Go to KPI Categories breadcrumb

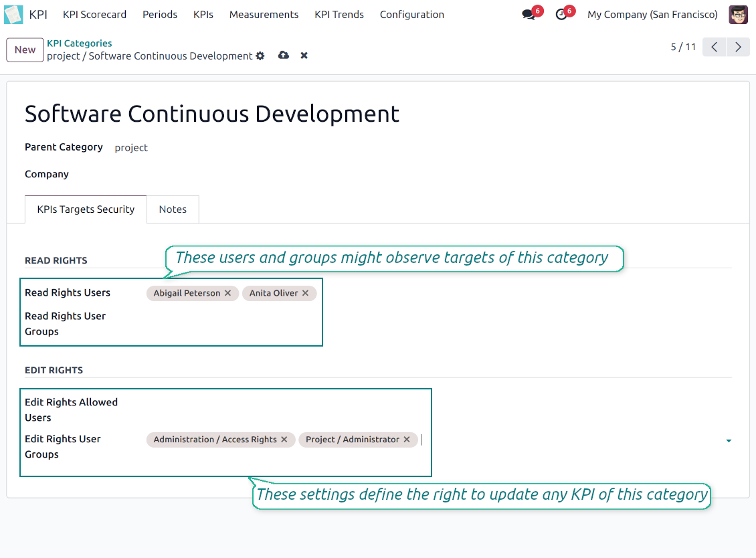(79, 43)
